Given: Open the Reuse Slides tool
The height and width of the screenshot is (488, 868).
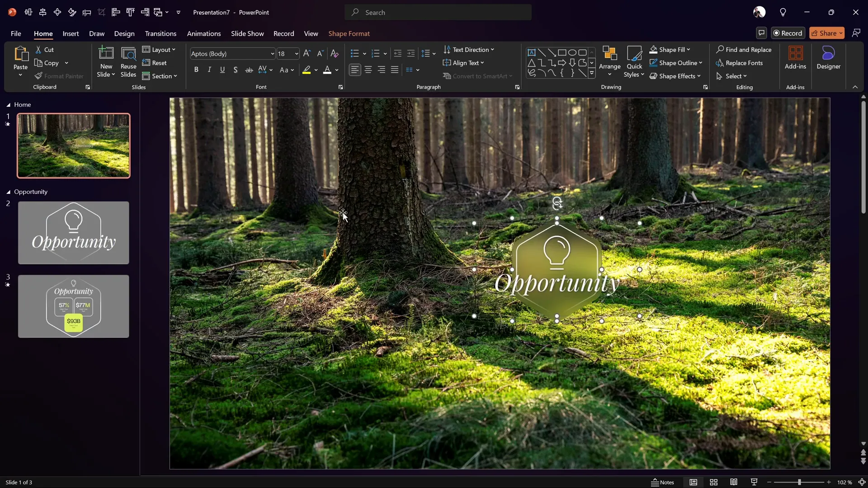Looking at the screenshot, I should pyautogui.click(x=128, y=61).
